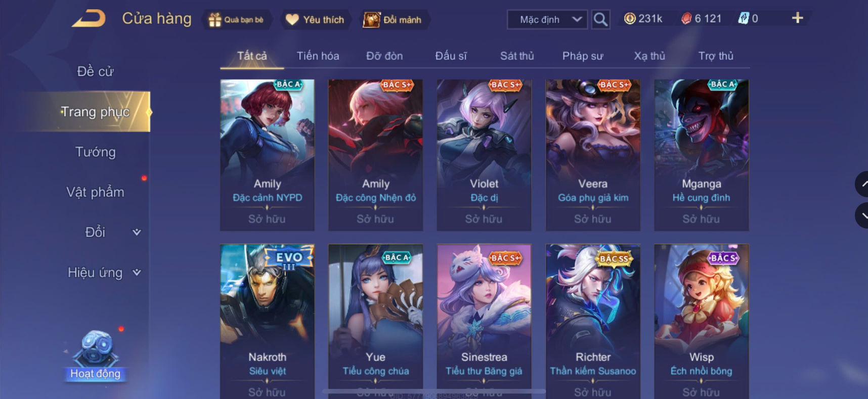This screenshot has width=868, height=399.
Task: Expand the Hiệu ứng sidebar section
Action: [x=104, y=273]
